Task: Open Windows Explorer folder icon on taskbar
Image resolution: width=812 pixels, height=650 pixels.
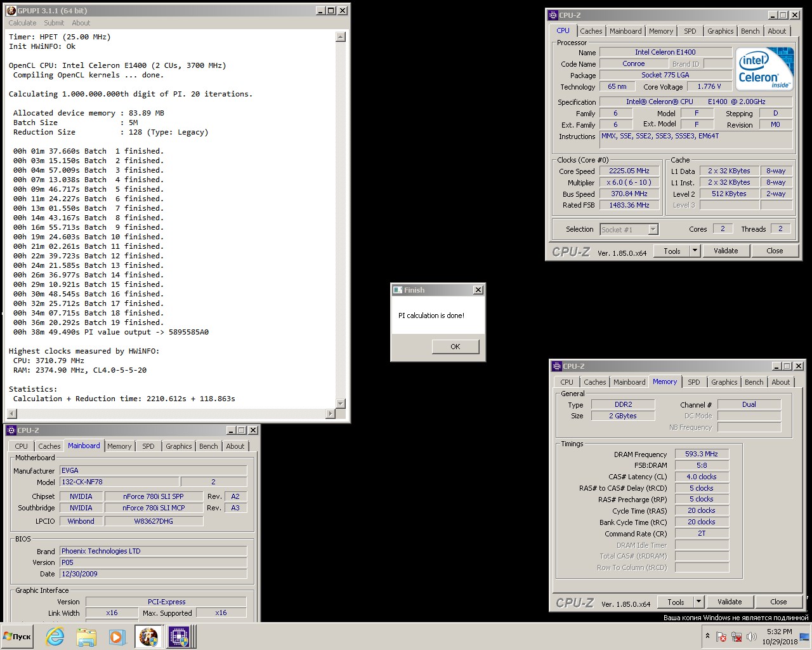Action: [x=86, y=637]
